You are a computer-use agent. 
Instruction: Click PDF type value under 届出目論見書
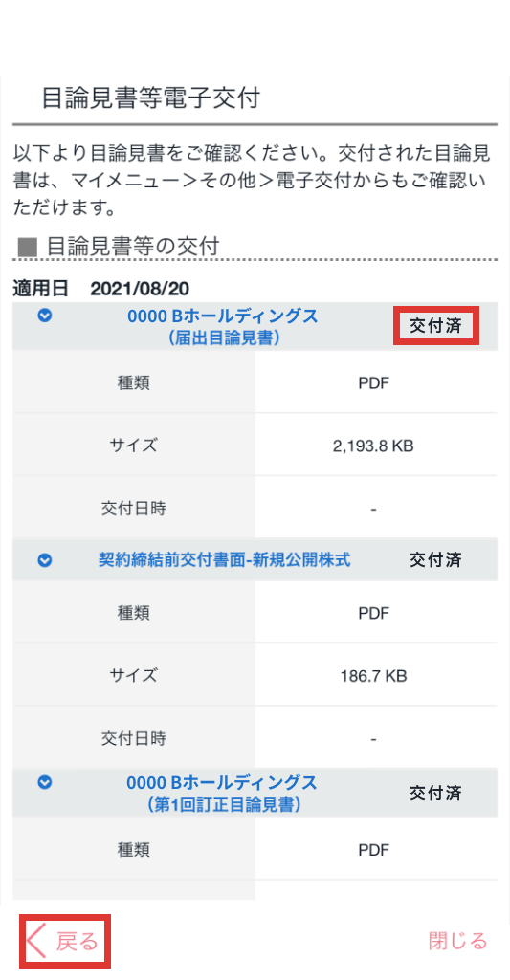pyautogui.click(x=373, y=383)
